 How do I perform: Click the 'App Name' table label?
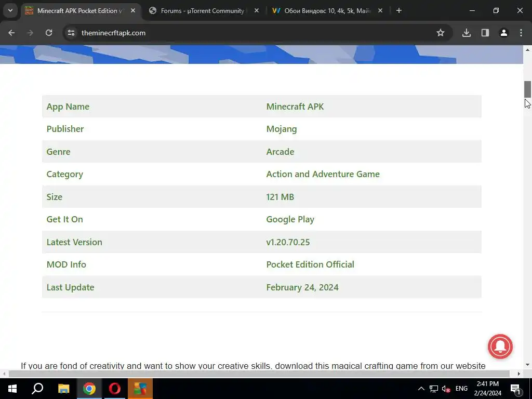pos(68,107)
